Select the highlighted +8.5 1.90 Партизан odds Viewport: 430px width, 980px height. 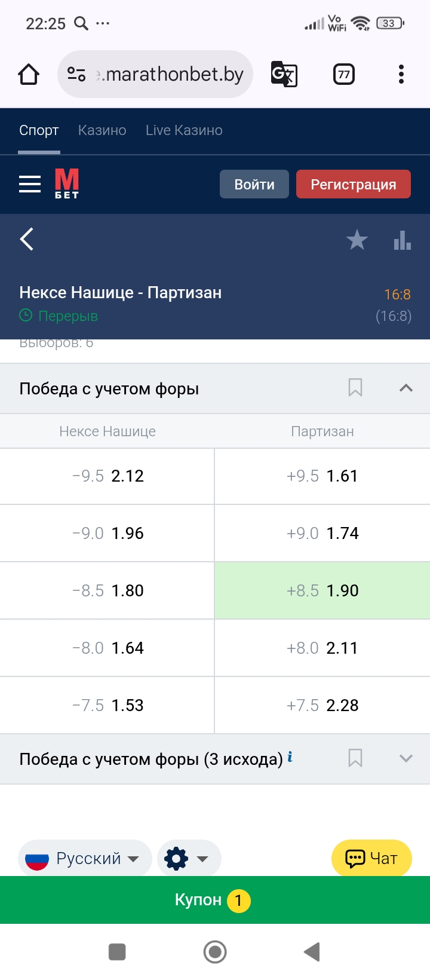pyautogui.click(x=322, y=590)
